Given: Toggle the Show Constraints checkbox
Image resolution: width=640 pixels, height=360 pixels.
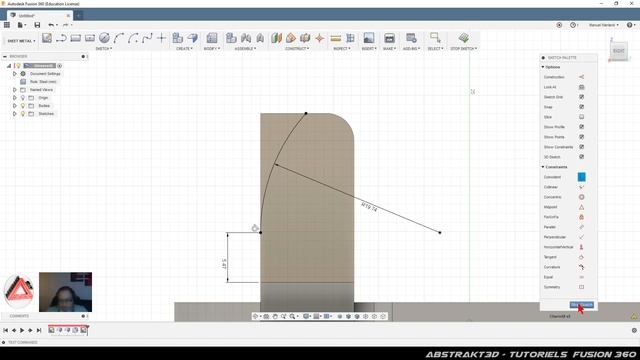Looking at the screenshot, I should [x=581, y=147].
